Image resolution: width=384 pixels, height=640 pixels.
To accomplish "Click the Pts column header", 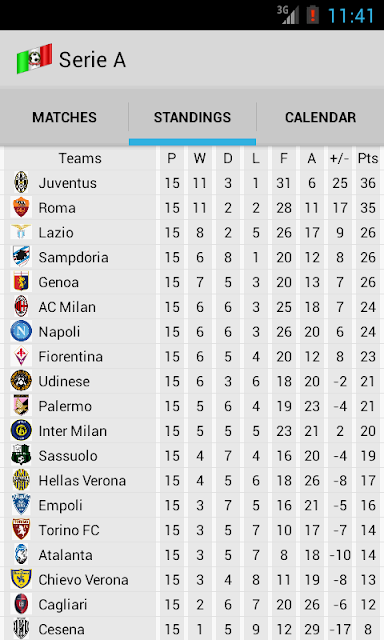I will (x=368, y=158).
